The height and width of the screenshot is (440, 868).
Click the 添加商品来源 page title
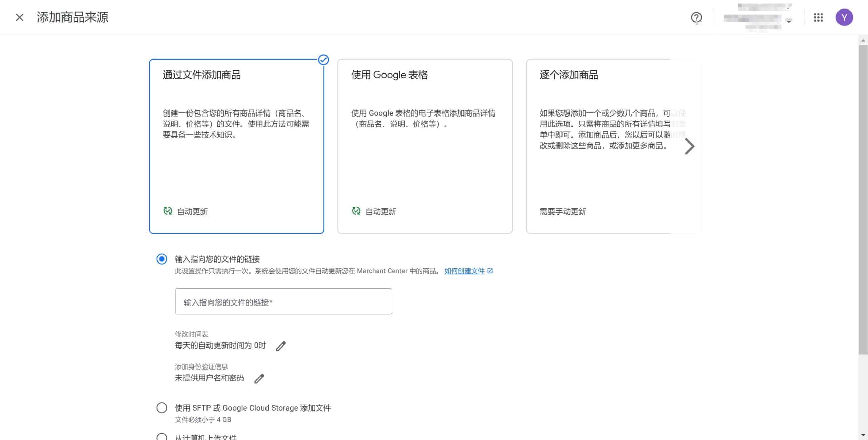[x=73, y=17]
